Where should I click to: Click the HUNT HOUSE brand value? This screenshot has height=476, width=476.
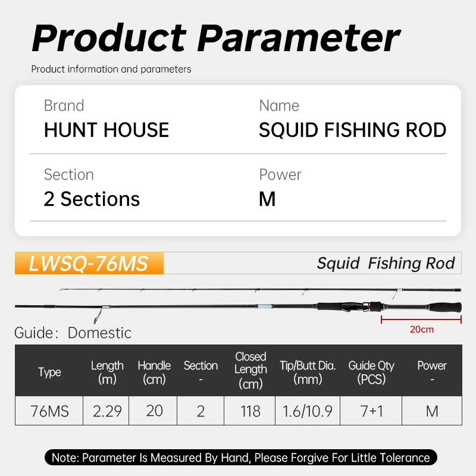tap(107, 130)
